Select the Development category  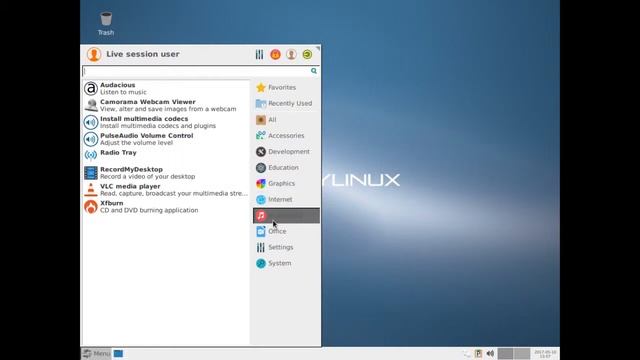[x=286, y=151]
